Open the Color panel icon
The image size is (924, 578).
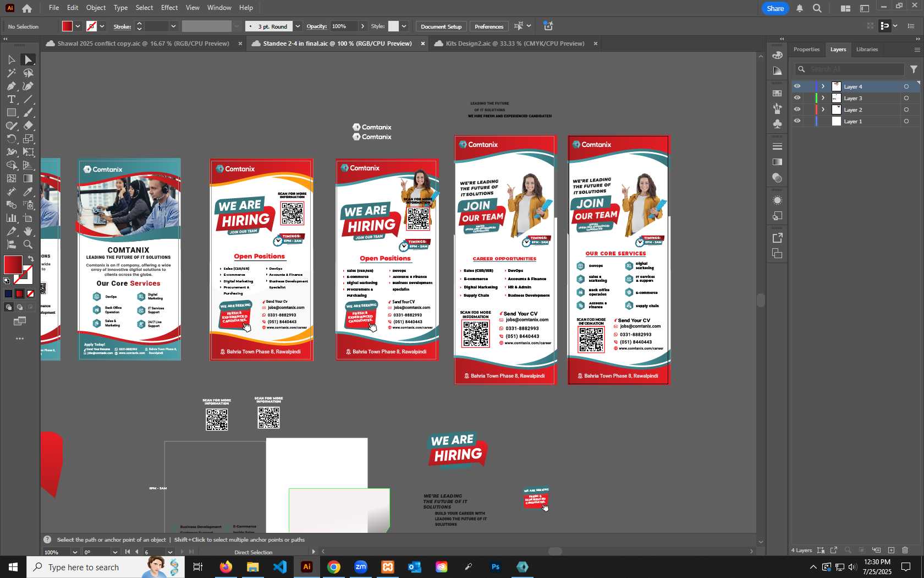[777, 55]
